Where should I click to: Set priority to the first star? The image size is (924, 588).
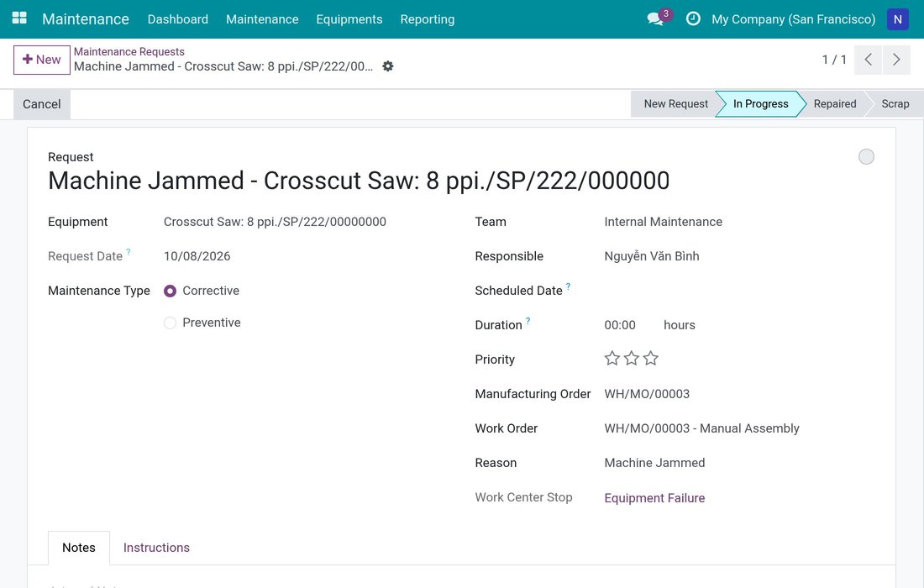[x=612, y=358]
